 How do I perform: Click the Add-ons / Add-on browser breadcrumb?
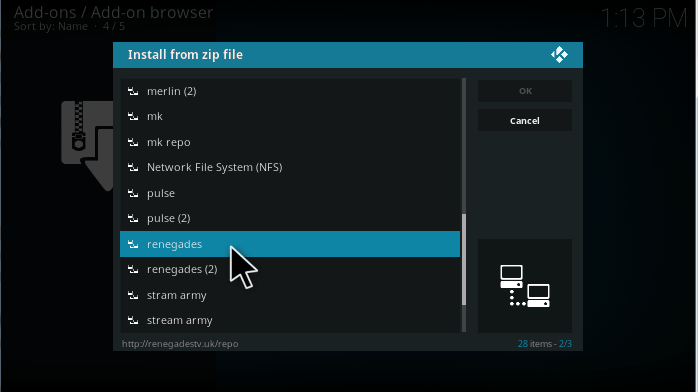click(x=114, y=12)
